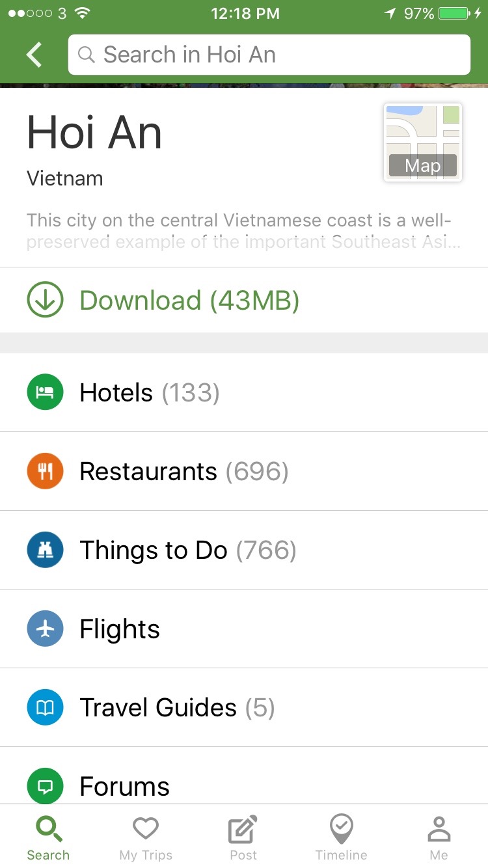The width and height of the screenshot is (488, 868).
Task: Tap the green hotel bed icon
Action: (45, 392)
